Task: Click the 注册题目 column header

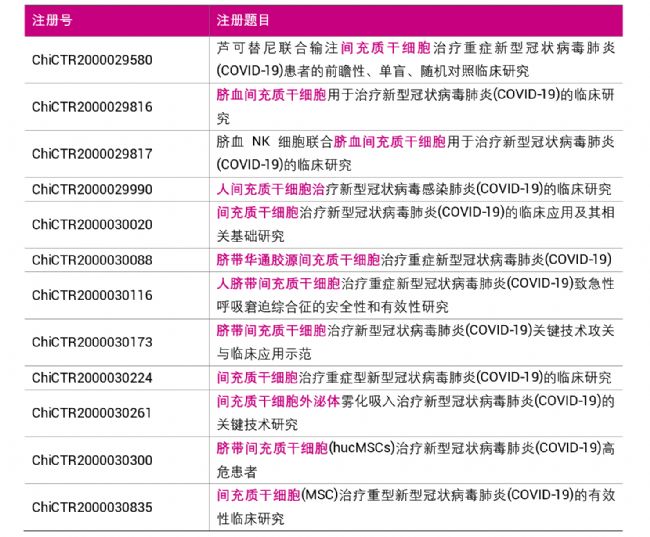Action: (x=243, y=20)
